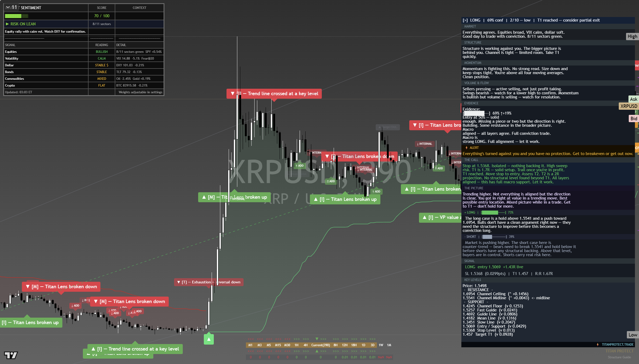
Task: Select the 1M timeframe cell
Action: tap(389, 345)
